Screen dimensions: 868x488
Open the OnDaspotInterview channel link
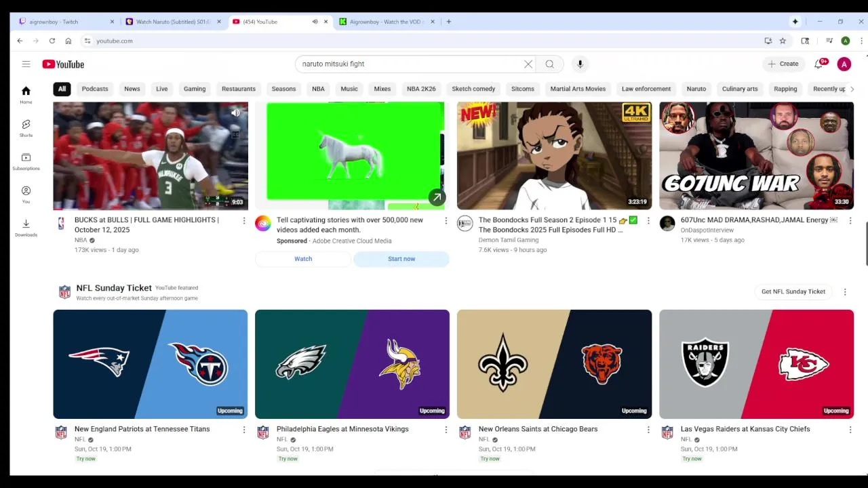coord(707,230)
